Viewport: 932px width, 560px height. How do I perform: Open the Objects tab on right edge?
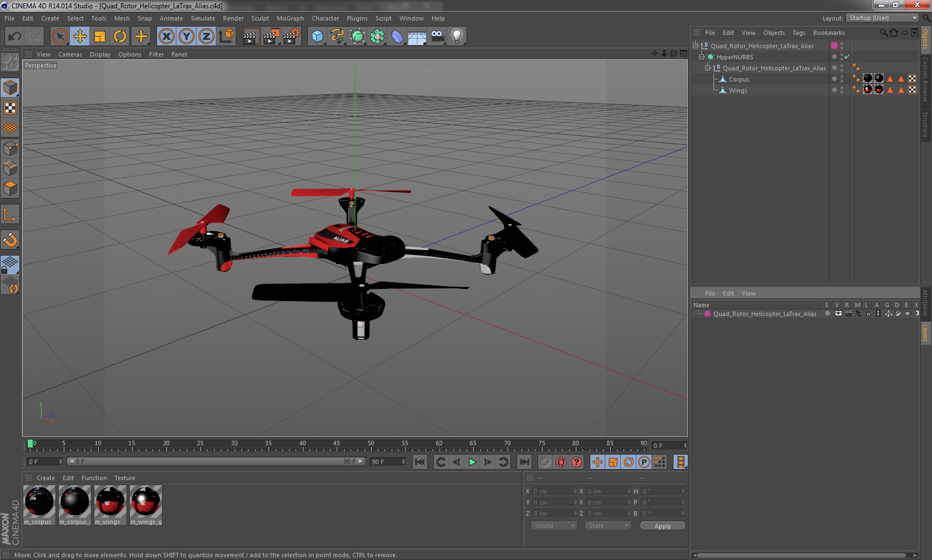pos(925,39)
